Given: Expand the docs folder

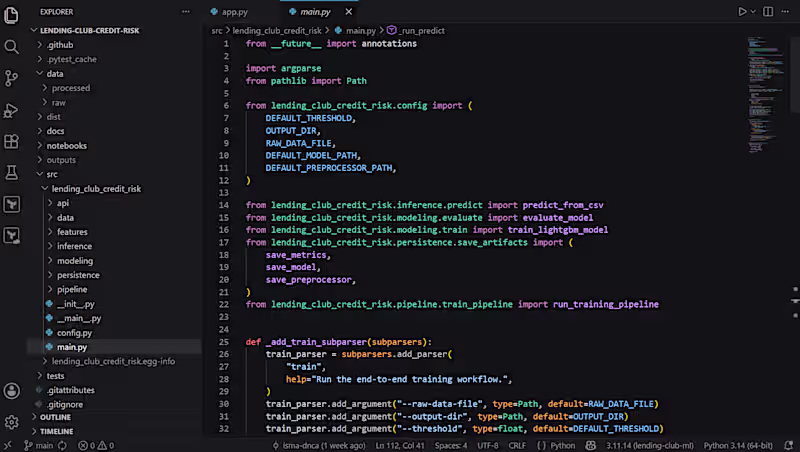Looking at the screenshot, I should pos(56,131).
